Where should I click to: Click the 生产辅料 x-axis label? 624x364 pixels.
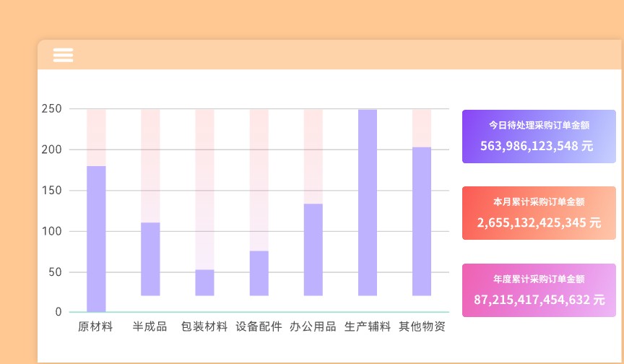tap(367, 326)
